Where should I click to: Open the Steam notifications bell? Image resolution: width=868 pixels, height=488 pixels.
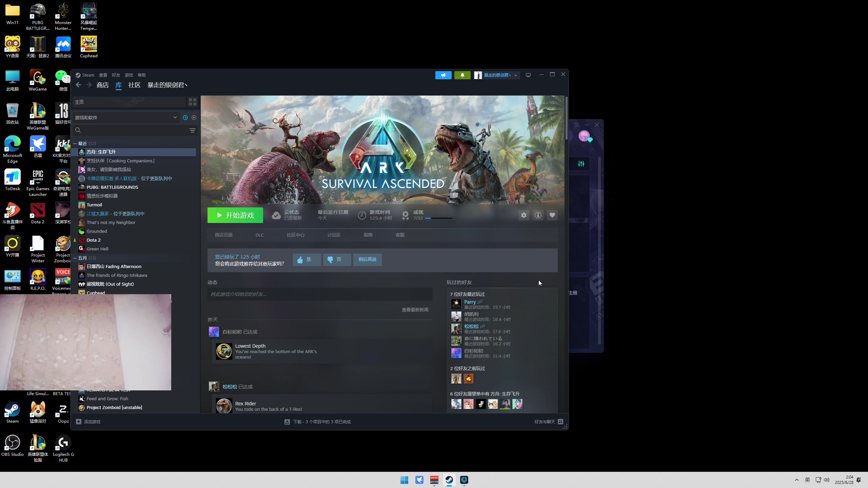click(462, 75)
